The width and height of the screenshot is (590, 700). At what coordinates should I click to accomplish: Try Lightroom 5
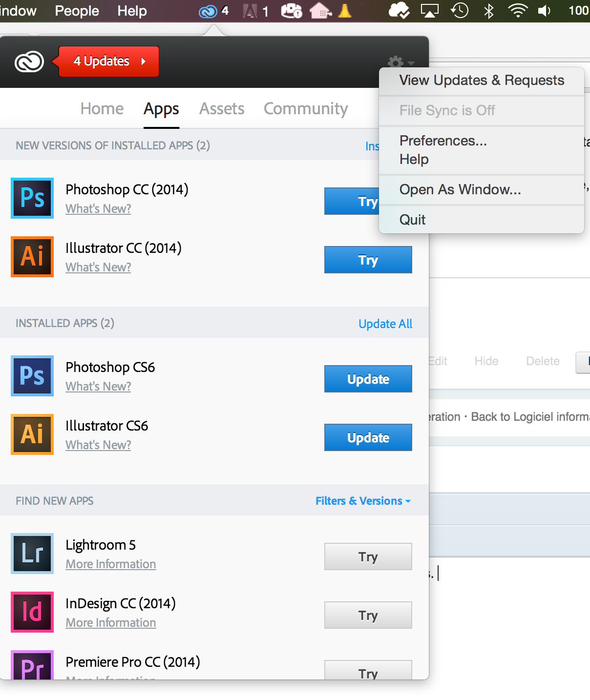point(368,556)
